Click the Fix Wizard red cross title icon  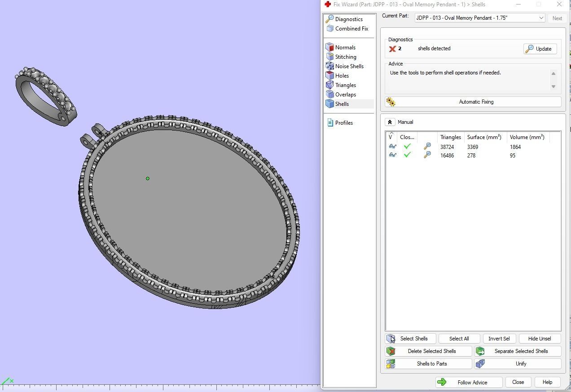click(x=328, y=4)
